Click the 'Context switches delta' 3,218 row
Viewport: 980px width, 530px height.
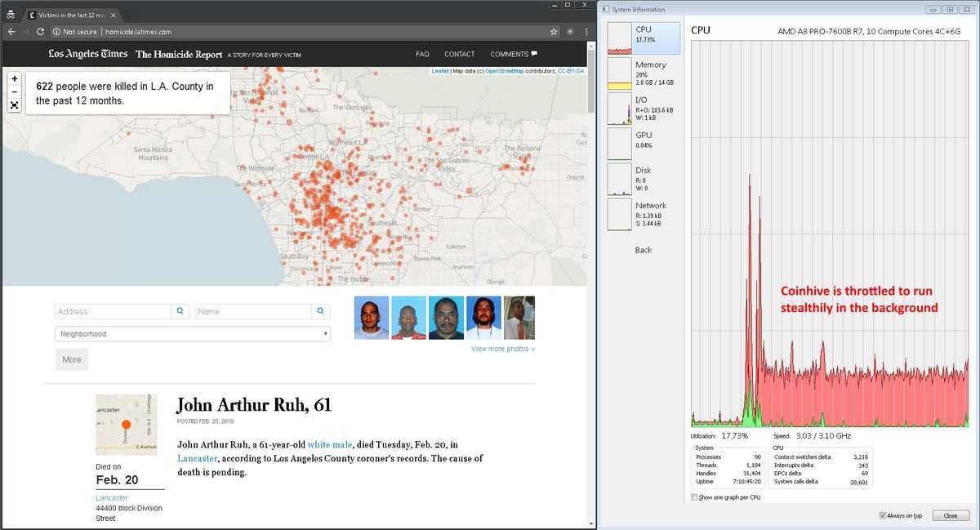pyautogui.click(x=821, y=457)
